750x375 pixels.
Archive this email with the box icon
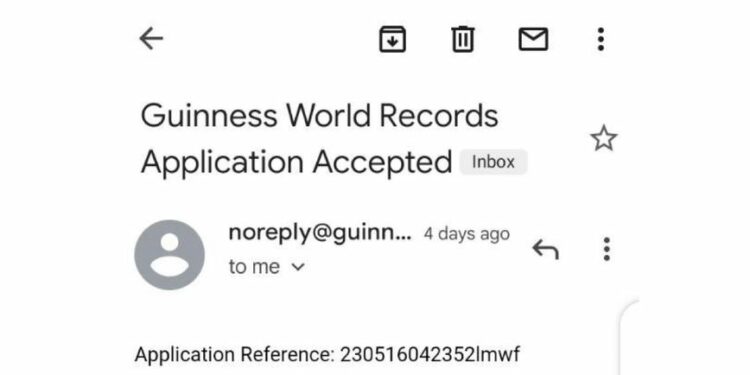point(392,39)
